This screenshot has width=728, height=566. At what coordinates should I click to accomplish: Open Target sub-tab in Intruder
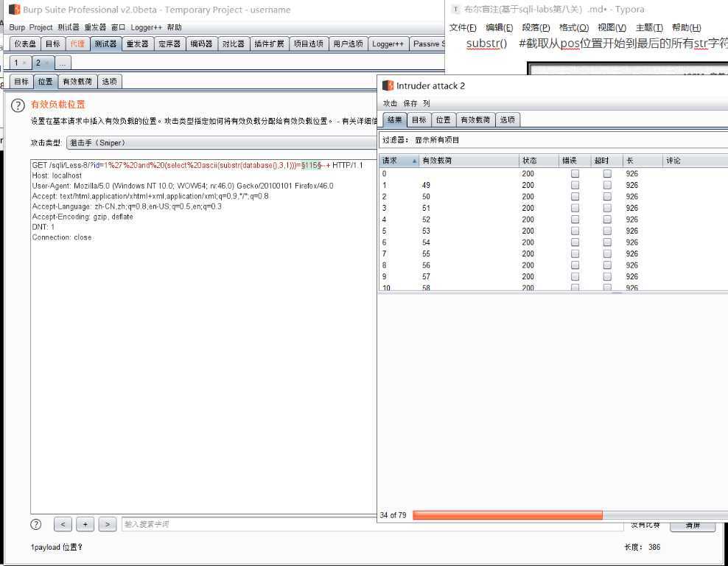(x=21, y=81)
